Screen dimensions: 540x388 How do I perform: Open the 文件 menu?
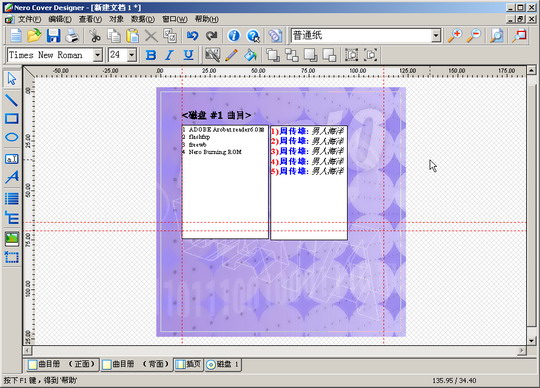point(29,19)
